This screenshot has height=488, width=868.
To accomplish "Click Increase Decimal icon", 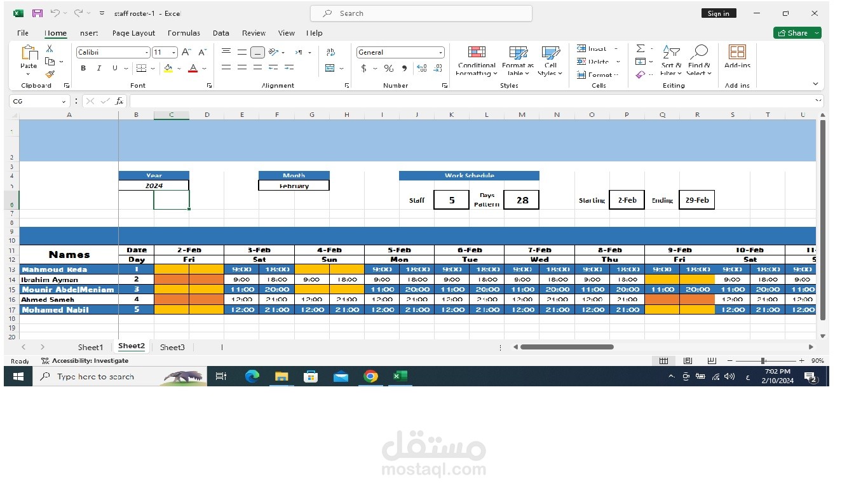I will (x=422, y=68).
